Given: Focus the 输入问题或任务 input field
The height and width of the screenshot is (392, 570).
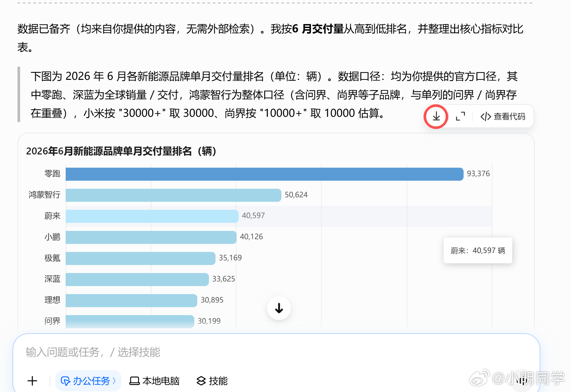Looking at the screenshot, I should pyautogui.click(x=276, y=352).
